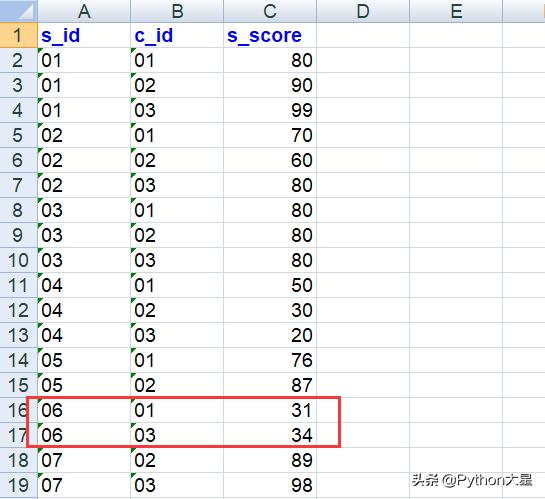Click s_id cell 05 in row 14

[84, 360]
